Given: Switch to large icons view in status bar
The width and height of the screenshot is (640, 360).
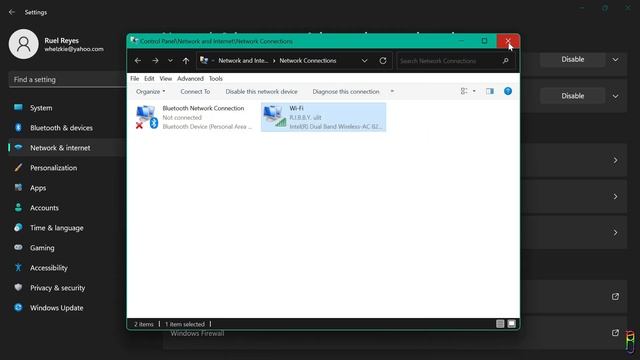Looking at the screenshot, I should (511, 324).
